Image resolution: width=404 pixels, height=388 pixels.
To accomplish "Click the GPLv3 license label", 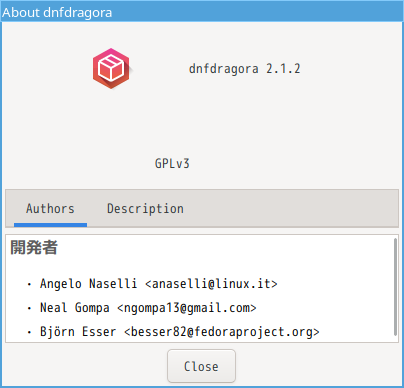I will (x=172, y=164).
